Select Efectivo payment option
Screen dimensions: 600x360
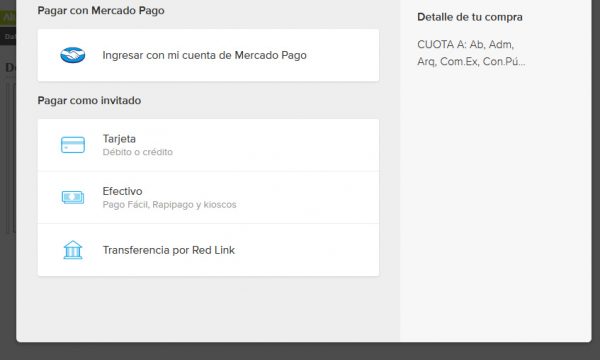click(208, 197)
